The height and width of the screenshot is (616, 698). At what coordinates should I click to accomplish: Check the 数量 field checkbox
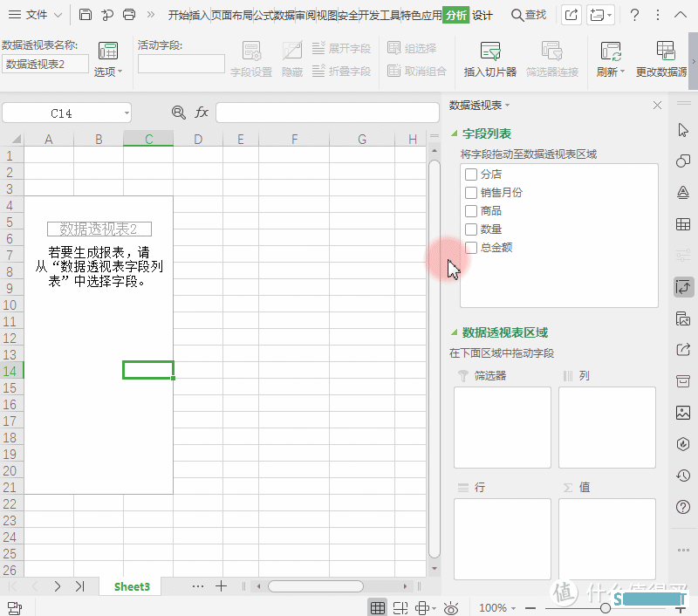tap(471, 229)
